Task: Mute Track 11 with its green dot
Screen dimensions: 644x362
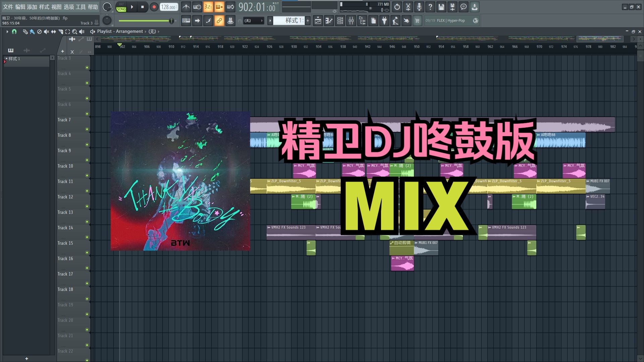Action: 87,191
